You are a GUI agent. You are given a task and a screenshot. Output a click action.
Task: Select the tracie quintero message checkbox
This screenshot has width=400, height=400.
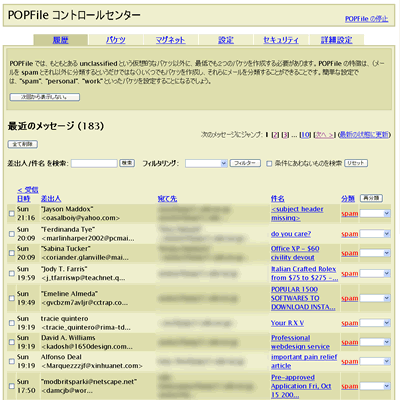(12, 323)
